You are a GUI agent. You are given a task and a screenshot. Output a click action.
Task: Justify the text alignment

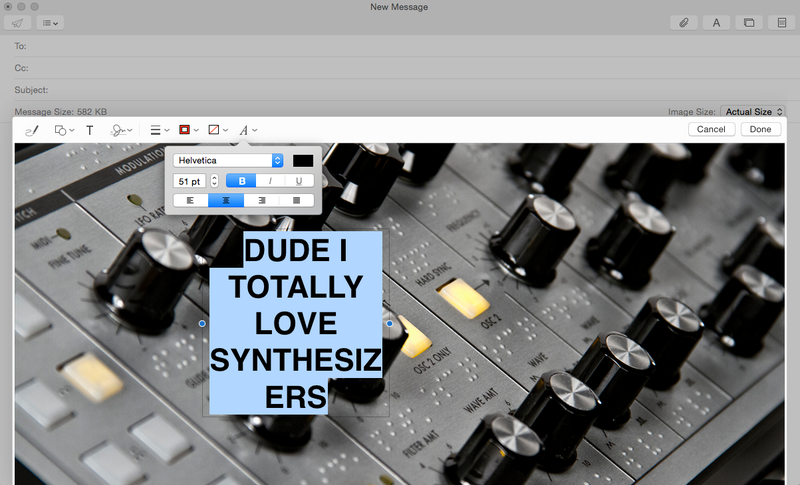tap(296, 200)
